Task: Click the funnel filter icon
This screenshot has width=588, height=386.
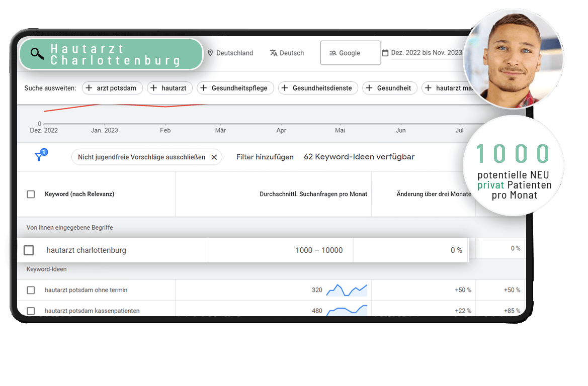Action: coord(39,156)
